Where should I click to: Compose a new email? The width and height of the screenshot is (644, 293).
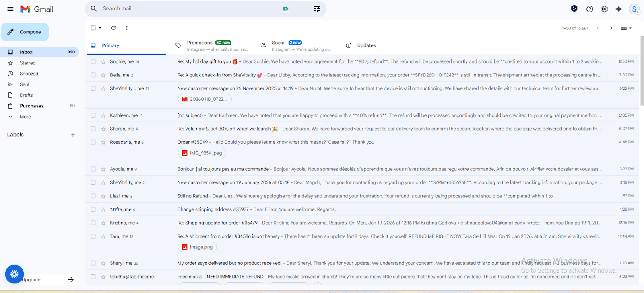[25, 32]
